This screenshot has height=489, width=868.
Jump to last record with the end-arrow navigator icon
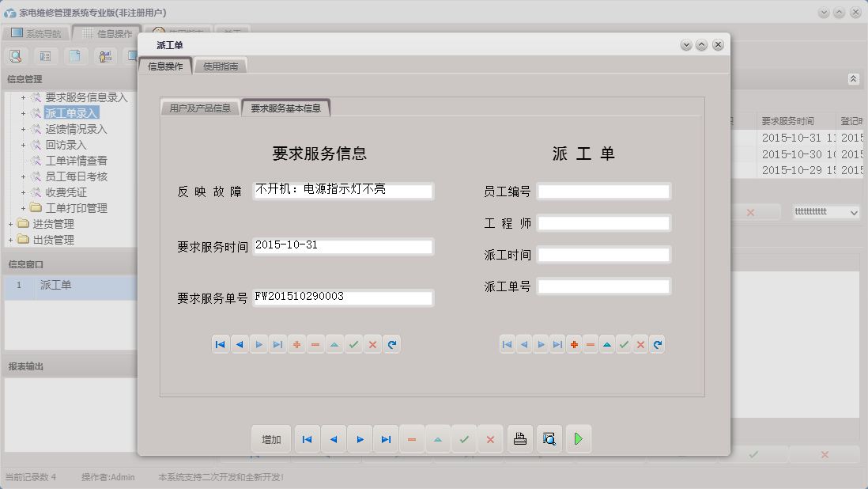coord(385,438)
